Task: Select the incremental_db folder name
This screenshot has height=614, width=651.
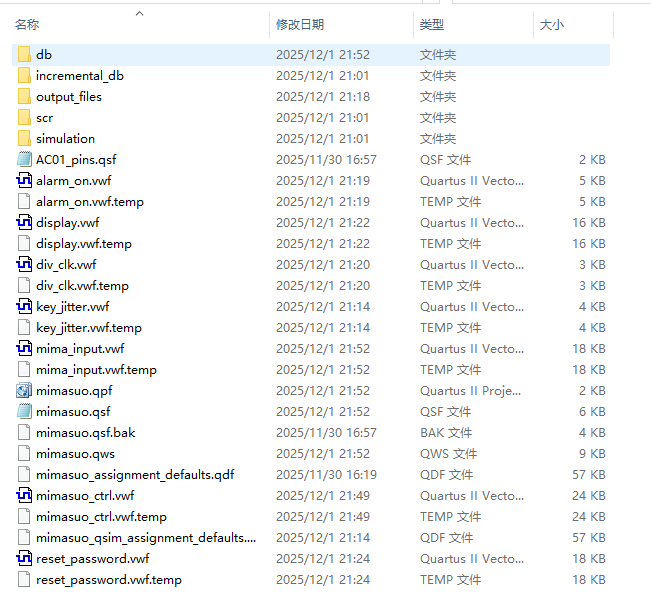Action: coord(80,76)
